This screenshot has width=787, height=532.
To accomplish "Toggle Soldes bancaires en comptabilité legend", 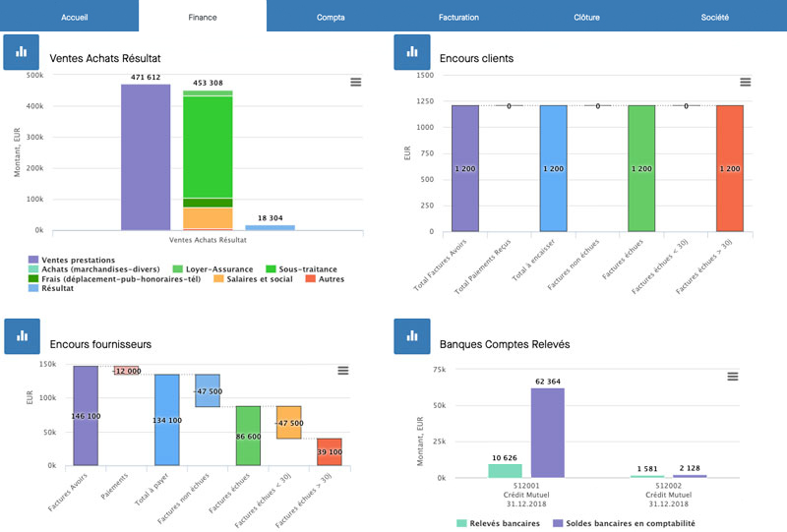I will pyautogui.click(x=624, y=523).
